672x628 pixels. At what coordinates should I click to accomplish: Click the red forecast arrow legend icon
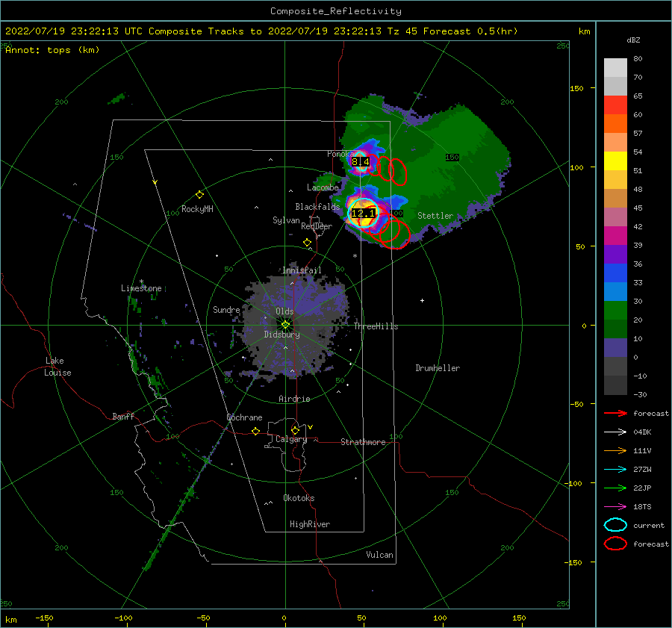coord(615,413)
